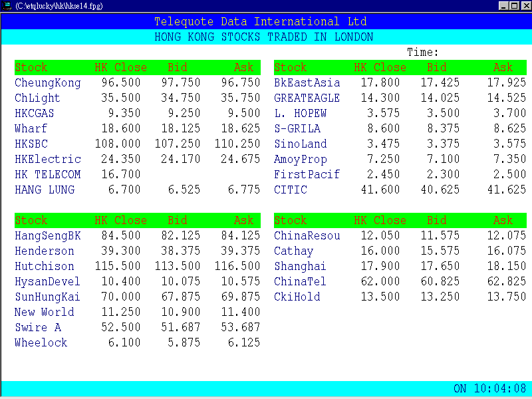Click the HONG KONG STOCKS TRADED IN LONDON heading

point(266,37)
